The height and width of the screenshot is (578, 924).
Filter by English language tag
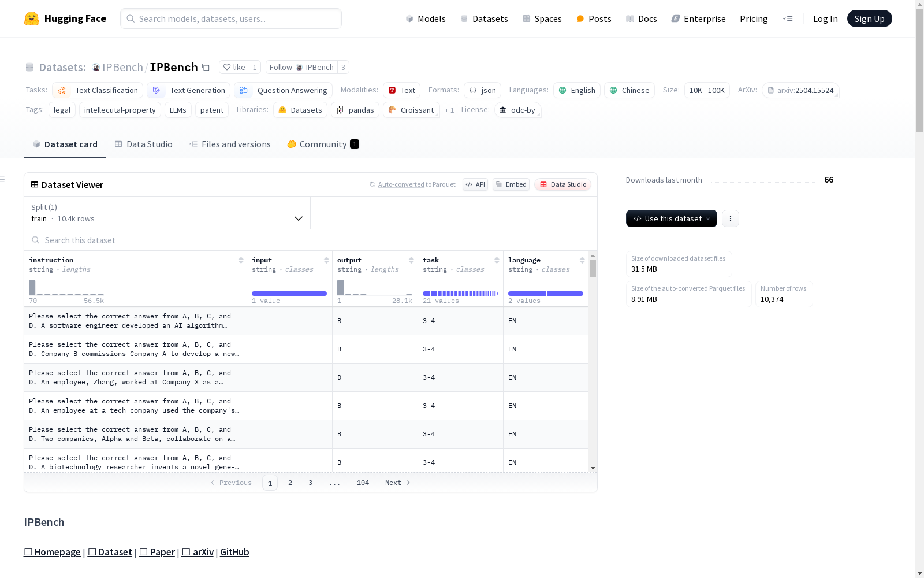577,90
